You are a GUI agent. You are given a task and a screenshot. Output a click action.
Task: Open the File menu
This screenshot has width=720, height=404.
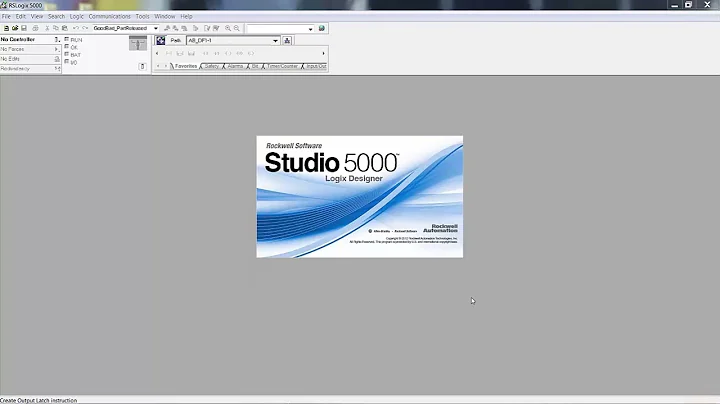tap(6, 16)
